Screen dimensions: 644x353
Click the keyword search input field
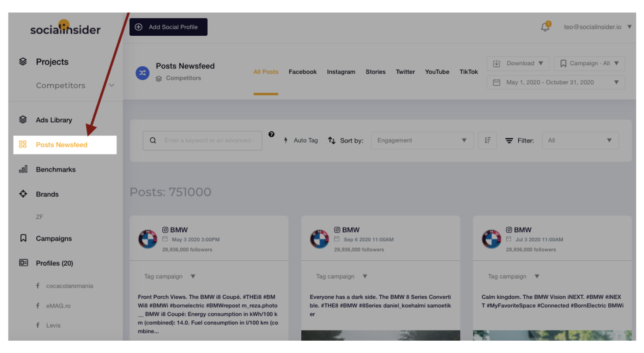(202, 140)
